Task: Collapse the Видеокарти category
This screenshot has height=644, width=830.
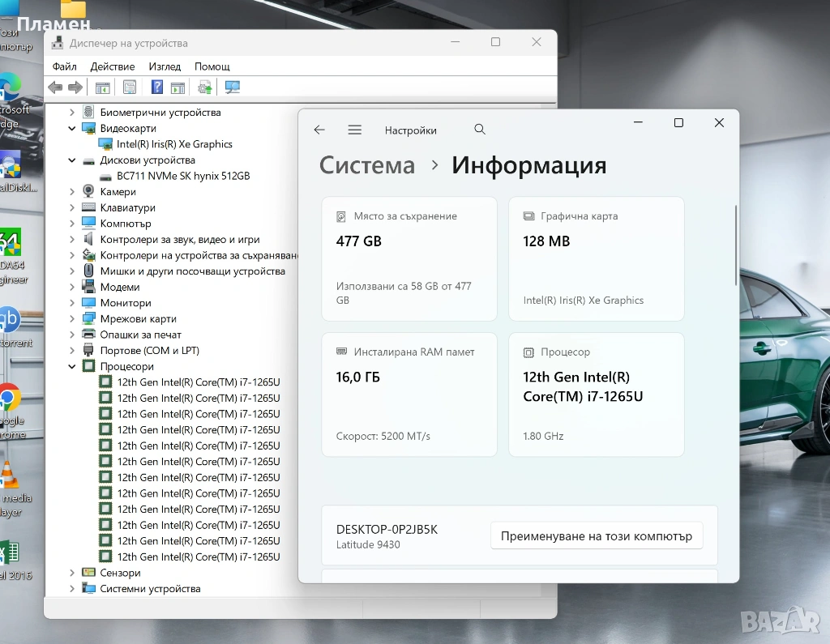Action: click(72, 129)
